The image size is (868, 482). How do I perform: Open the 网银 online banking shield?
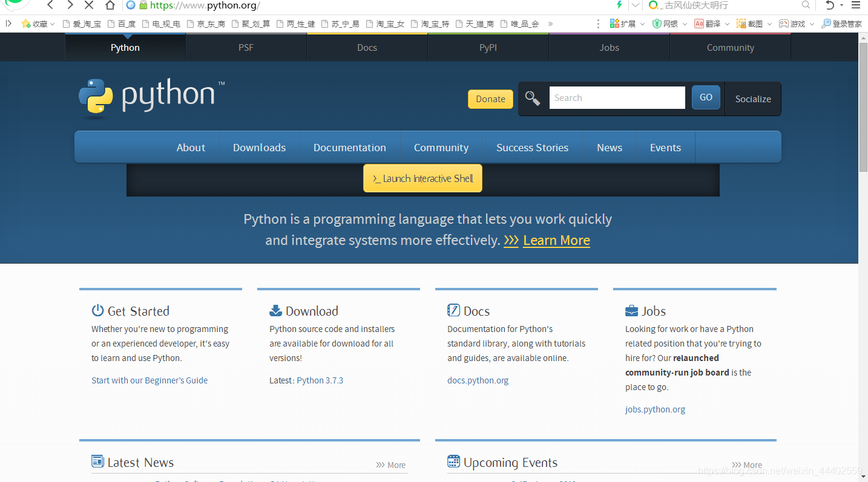[657, 24]
